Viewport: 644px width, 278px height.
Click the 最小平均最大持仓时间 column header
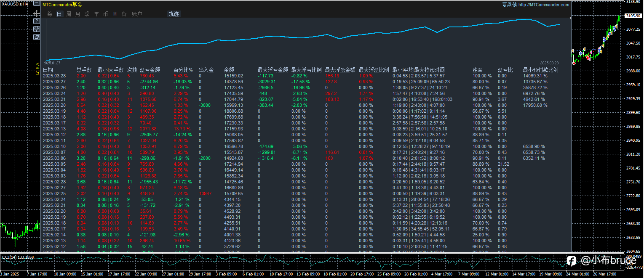point(419,70)
